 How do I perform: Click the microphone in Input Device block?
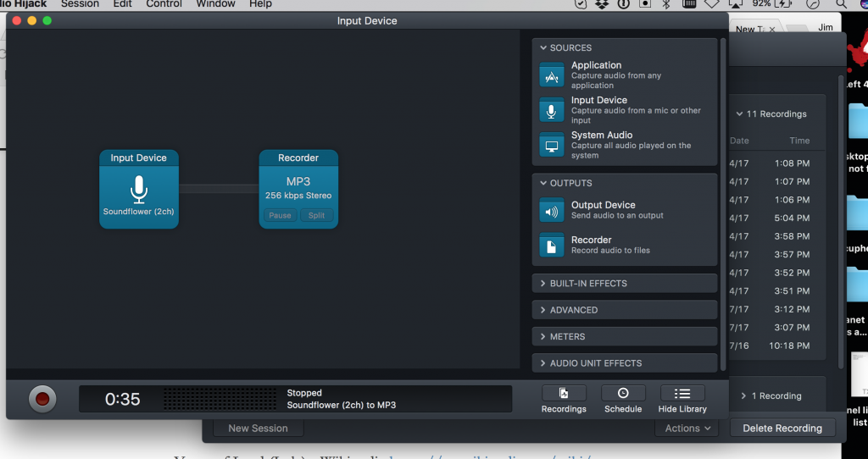coord(138,189)
